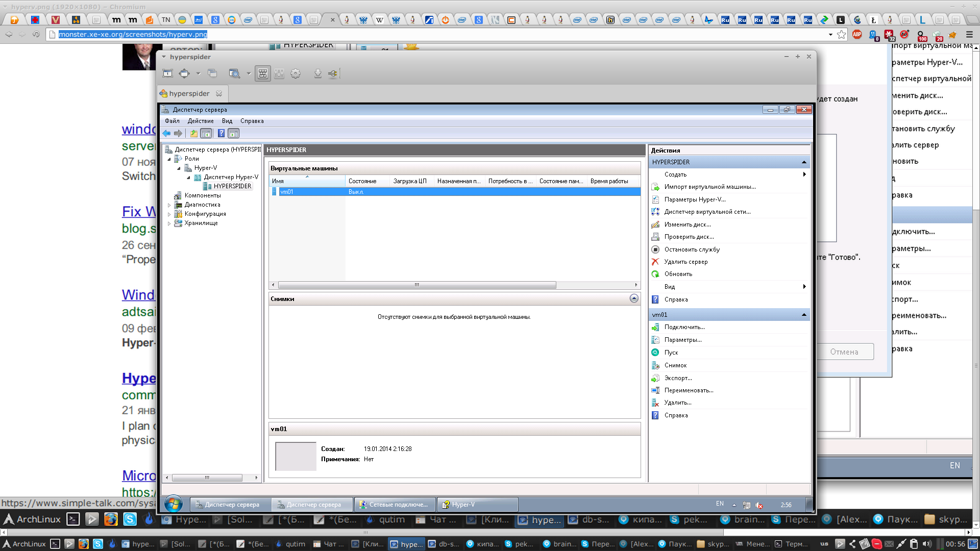Click the Stop service icon
Viewport: 980px width, 551px height.
(655, 249)
